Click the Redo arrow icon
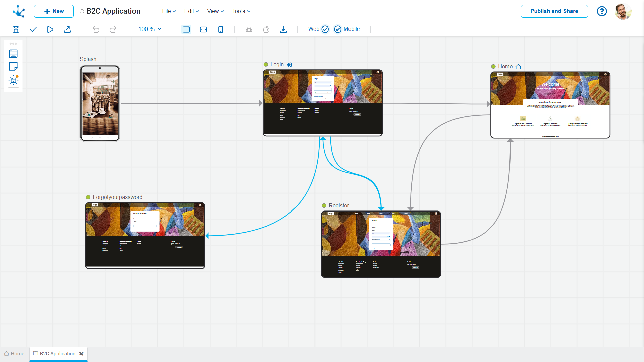The width and height of the screenshot is (644, 362). pos(113,29)
